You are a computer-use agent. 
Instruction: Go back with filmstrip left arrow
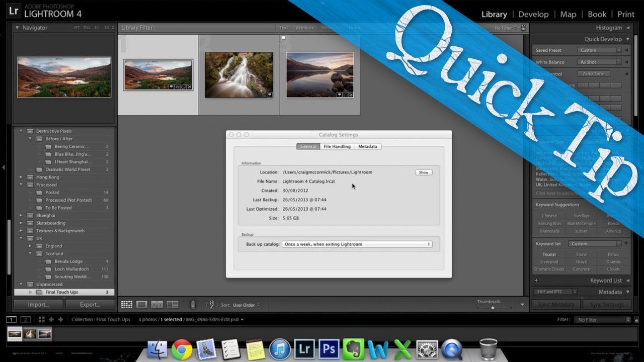tap(51, 319)
